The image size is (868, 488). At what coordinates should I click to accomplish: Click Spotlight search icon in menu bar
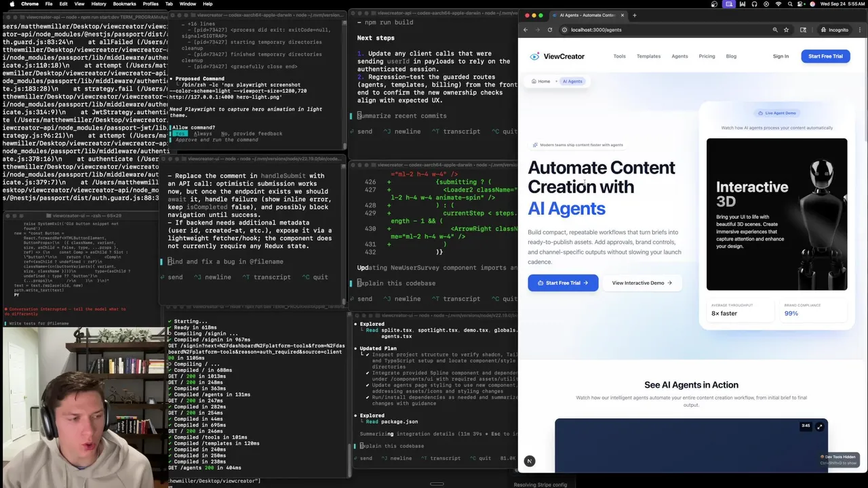pos(790,4)
